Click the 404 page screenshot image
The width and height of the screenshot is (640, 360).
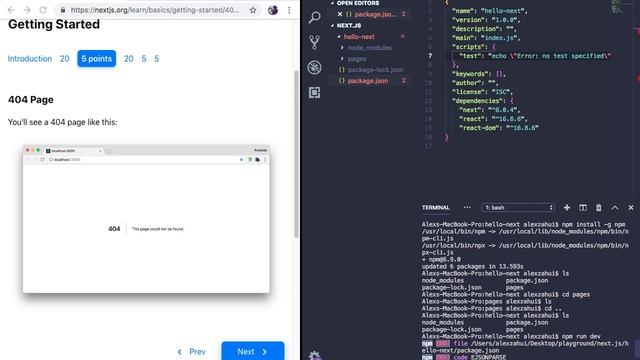click(146, 219)
